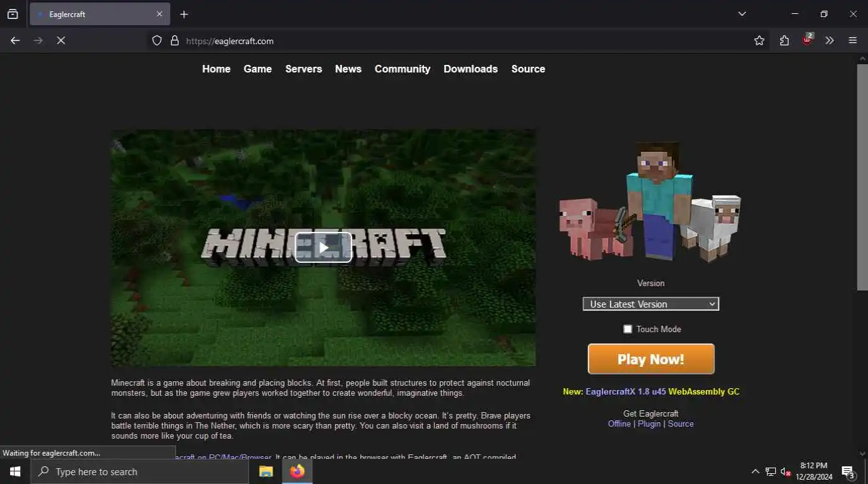The image size is (868, 484).
Task: Open the EaglercraftX 1.8 u45 link
Action: (626, 391)
